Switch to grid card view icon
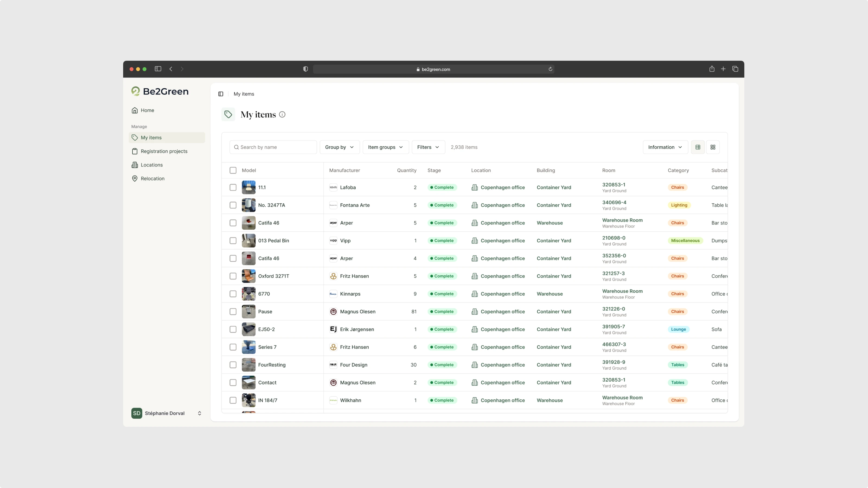Screen dimensions: 868x488 click(713, 147)
